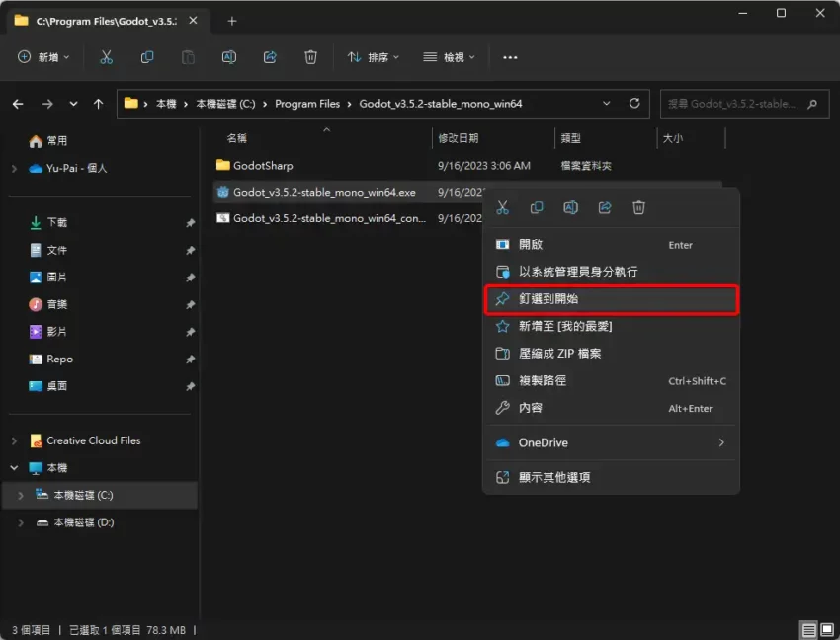Viewport: 840px width, 640px height.
Task: Open Repo folder in the sidebar
Action: 50,359
